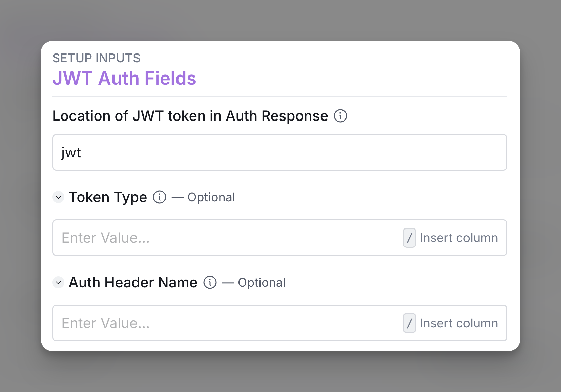Focus the Token Type Enter Value field
561x392 pixels.
(x=280, y=238)
